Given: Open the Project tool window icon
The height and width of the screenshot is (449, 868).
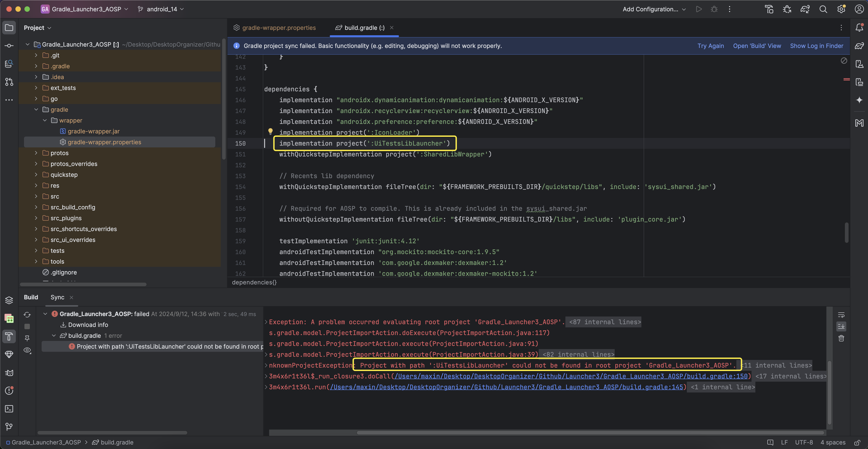Looking at the screenshot, I should [9, 28].
